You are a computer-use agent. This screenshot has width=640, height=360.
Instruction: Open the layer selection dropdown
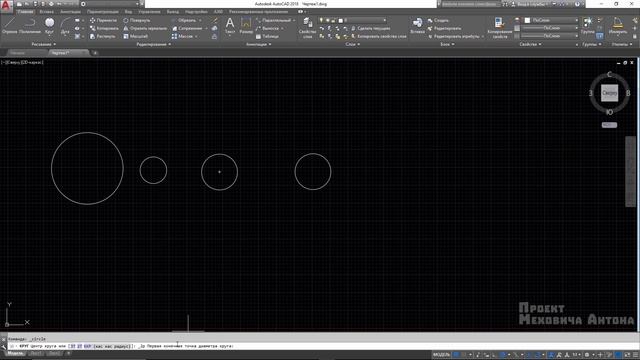coord(353,20)
